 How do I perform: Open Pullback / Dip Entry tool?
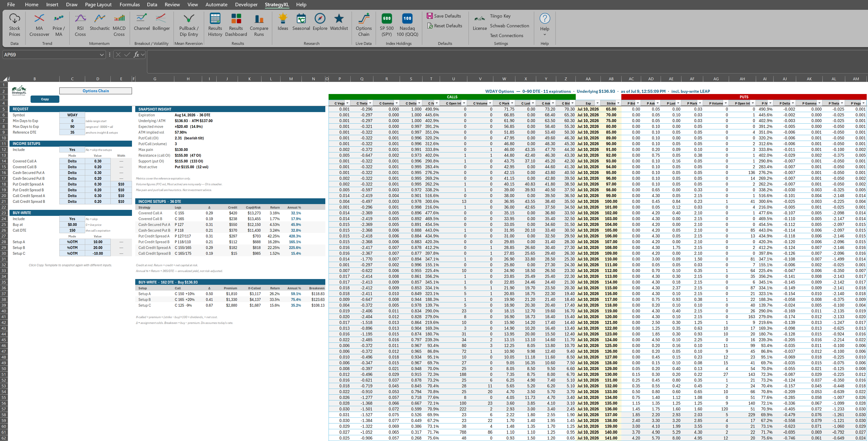(x=189, y=25)
